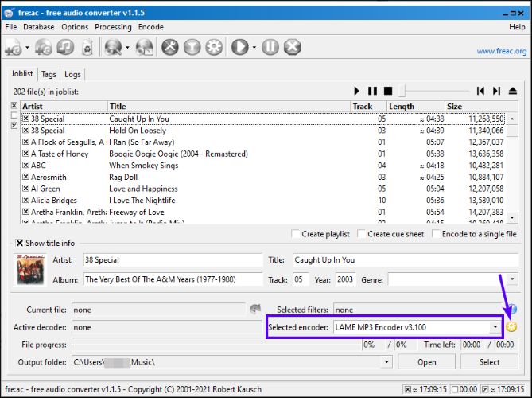
Task: Click the music note toolbar icon
Action: coord(65,47)
